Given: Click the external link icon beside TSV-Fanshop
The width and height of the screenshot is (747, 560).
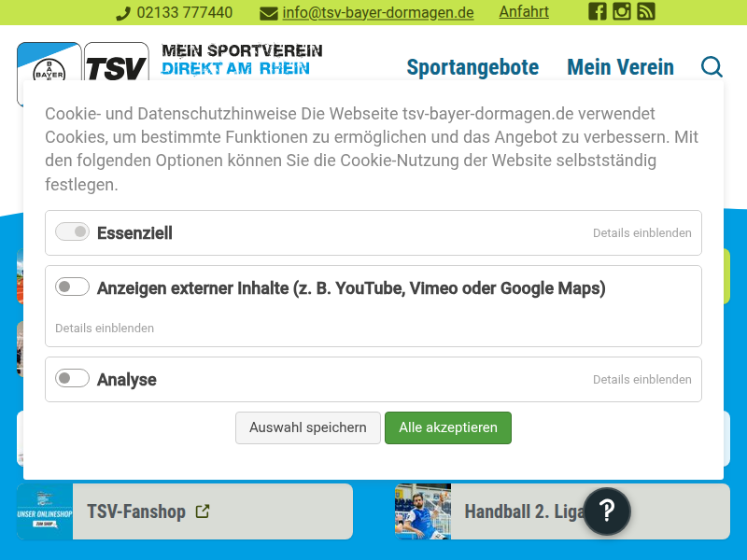Looking at the screenshot, I should 203,511.
